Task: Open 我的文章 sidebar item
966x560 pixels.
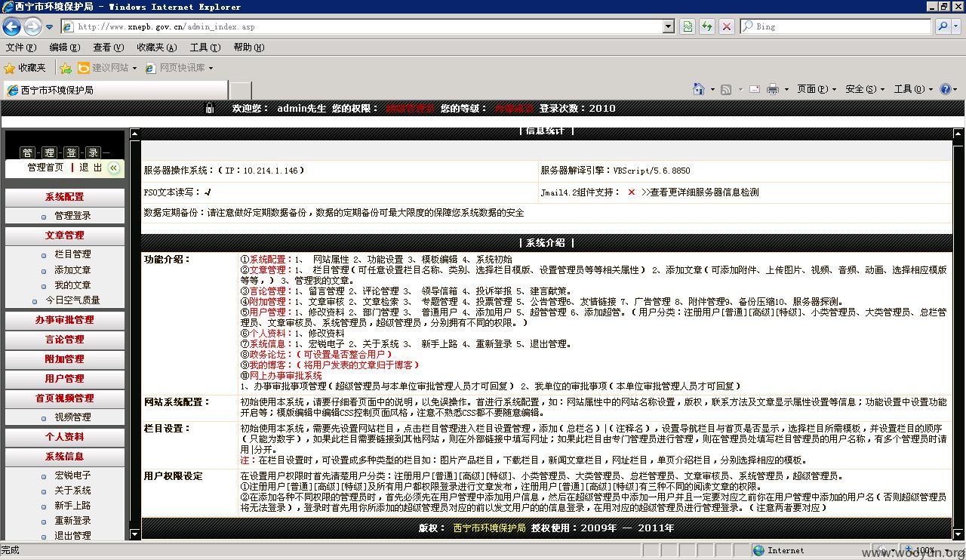Action: point(72,285)
